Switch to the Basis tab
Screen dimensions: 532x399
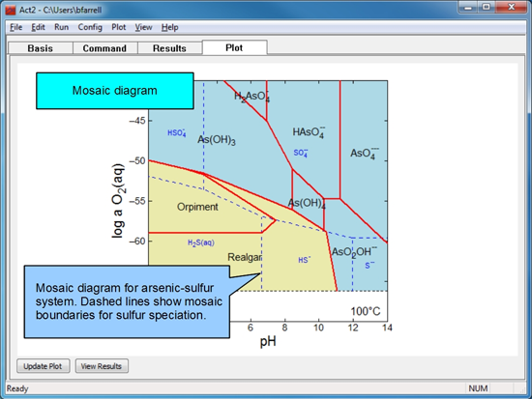[x=41, y=48]
